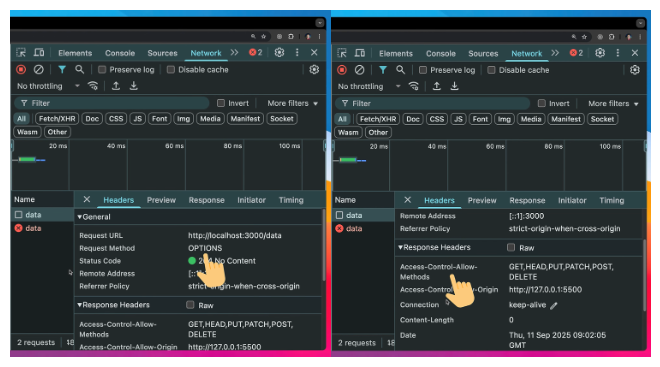Enable Disable cache in left panel
660x367 pixels.
tap(170, 69)
